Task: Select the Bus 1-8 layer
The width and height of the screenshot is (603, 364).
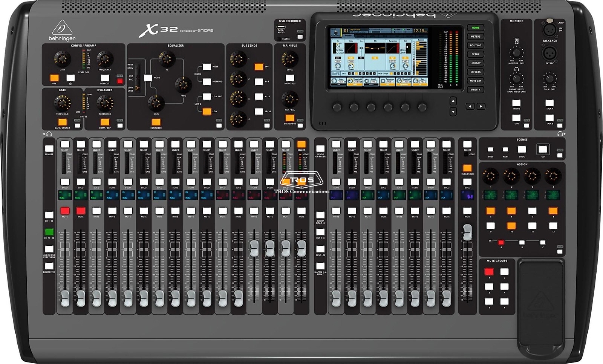Action: pyautogui.click(x=320, y=232)
